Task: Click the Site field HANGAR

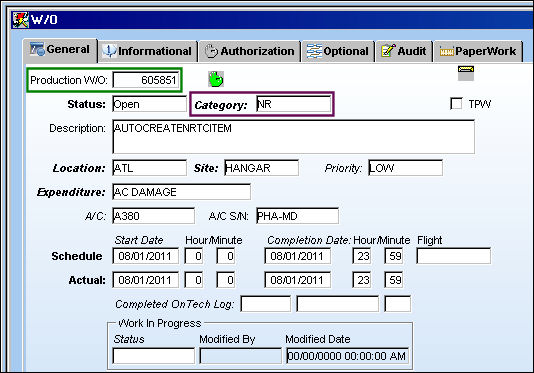Action: click(262, 168)
